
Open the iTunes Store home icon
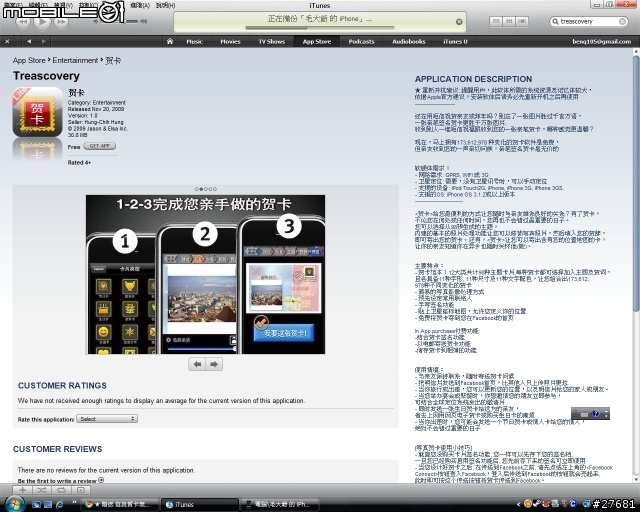[x=170, y=41]
